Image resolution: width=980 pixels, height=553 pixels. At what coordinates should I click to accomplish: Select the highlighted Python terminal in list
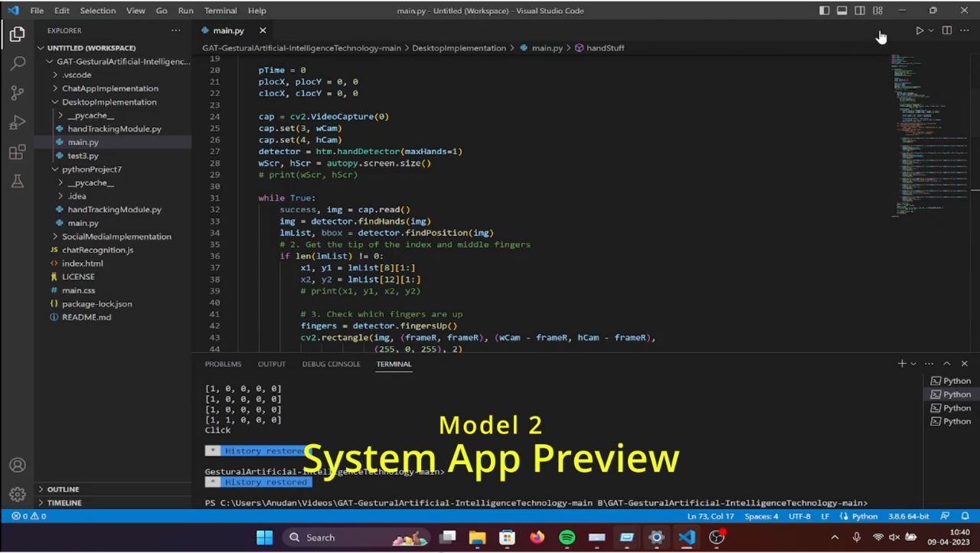950,394
